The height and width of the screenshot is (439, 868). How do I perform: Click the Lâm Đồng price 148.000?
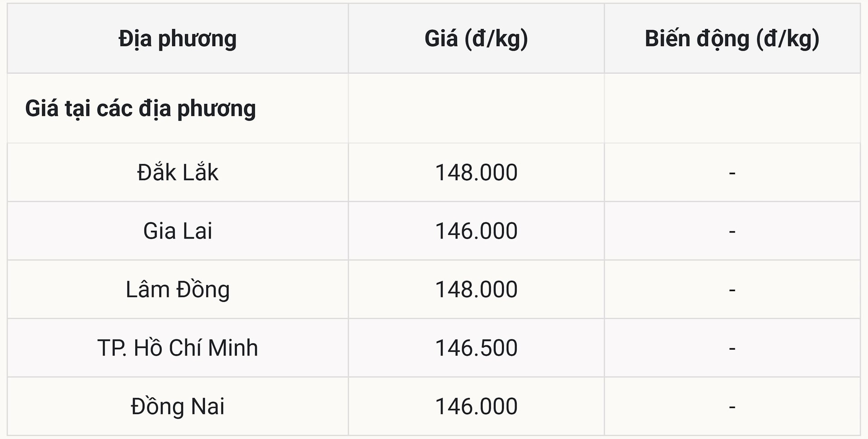[476, 290]
